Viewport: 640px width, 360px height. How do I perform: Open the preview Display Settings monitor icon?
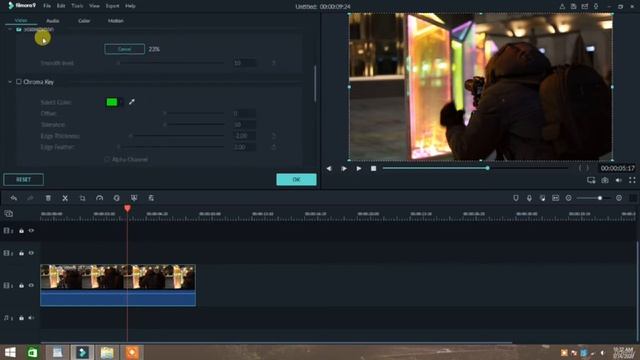pos(591,180)
